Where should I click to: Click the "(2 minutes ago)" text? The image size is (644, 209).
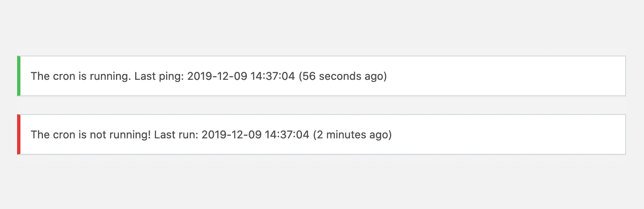pos(352,135)
